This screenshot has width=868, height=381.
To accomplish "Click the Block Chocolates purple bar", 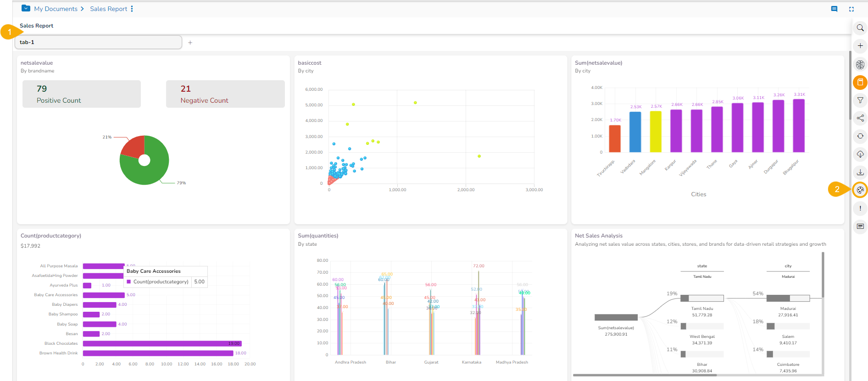I will 162,343.
